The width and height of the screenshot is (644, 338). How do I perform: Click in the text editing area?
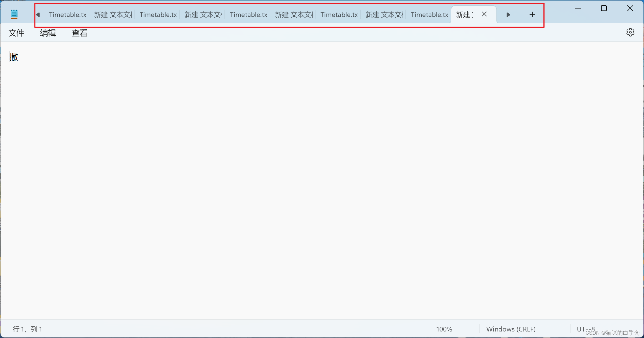pos(311,170)
